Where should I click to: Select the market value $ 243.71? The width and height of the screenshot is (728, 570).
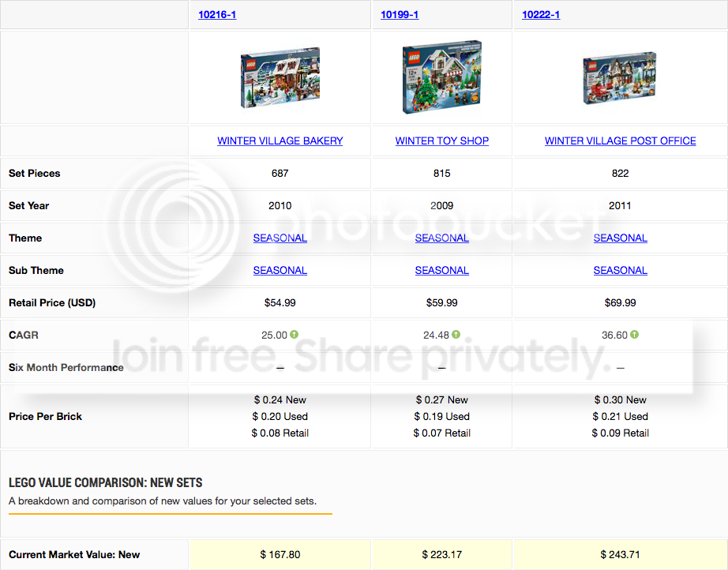[621, 555]
